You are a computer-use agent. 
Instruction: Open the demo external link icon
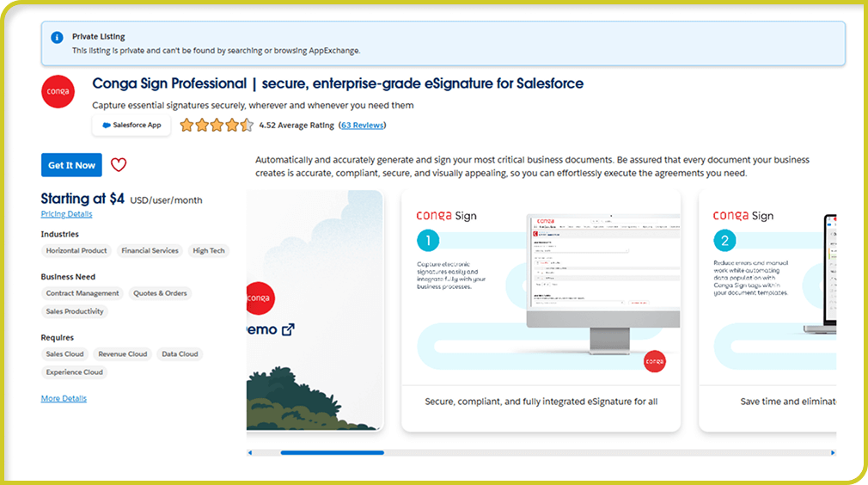tap(288, 329)
